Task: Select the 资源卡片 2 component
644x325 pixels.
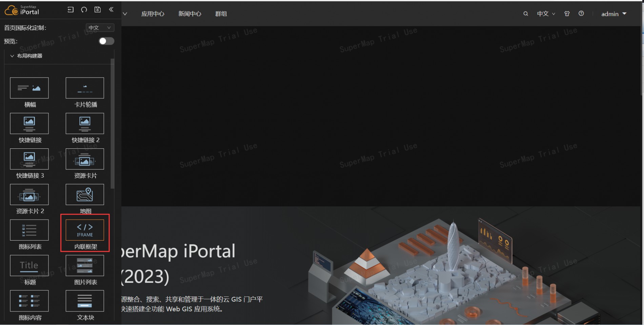Action: [x=29, y=199]
